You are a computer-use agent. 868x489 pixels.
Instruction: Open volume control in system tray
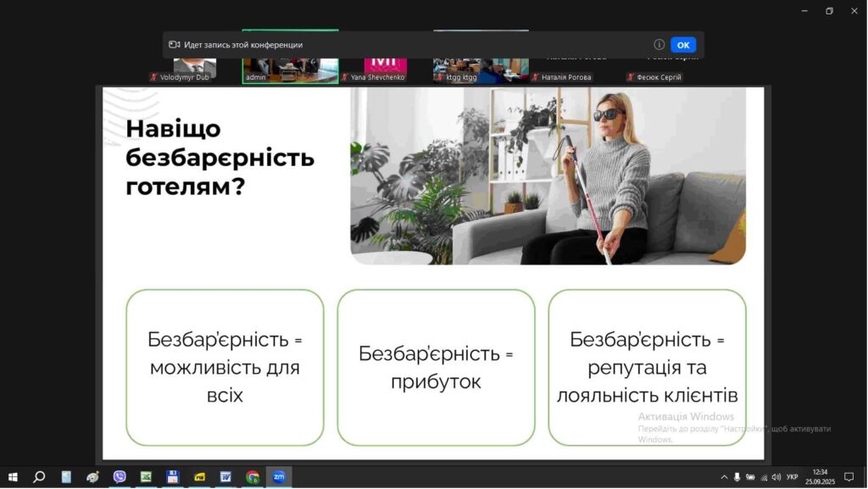click(x=776, y=477)
